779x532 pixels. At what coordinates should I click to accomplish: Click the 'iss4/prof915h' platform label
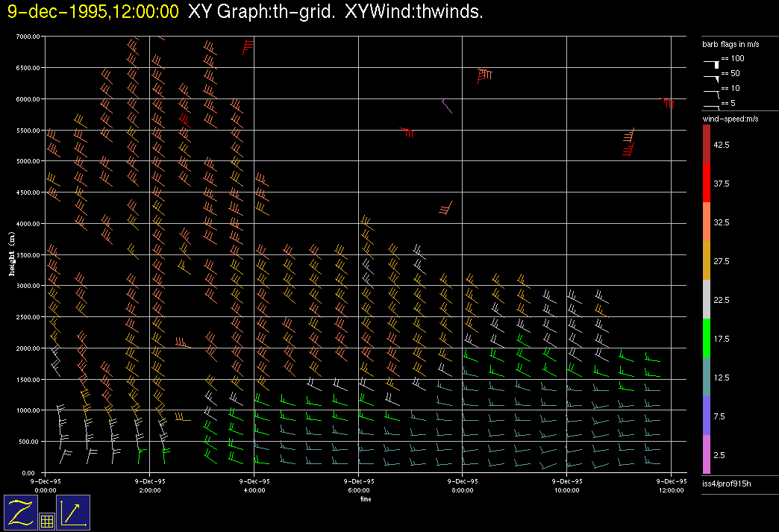[726, 485]
